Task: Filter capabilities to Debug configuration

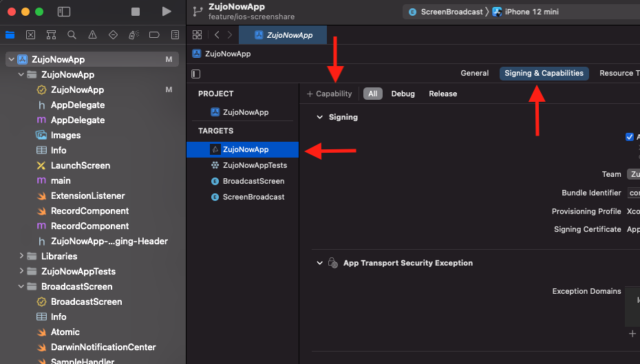Action: [403, 94]
